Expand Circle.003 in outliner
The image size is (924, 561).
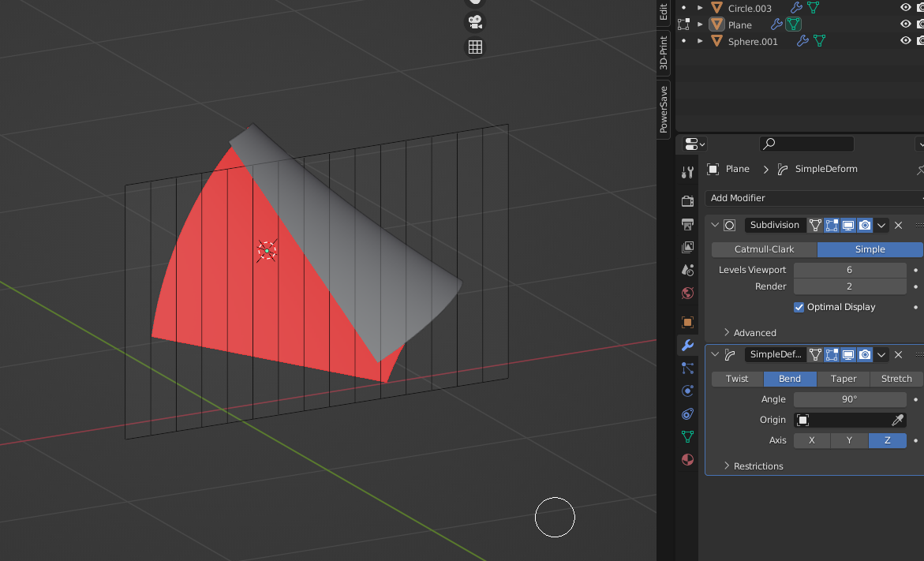coord(700,8)
